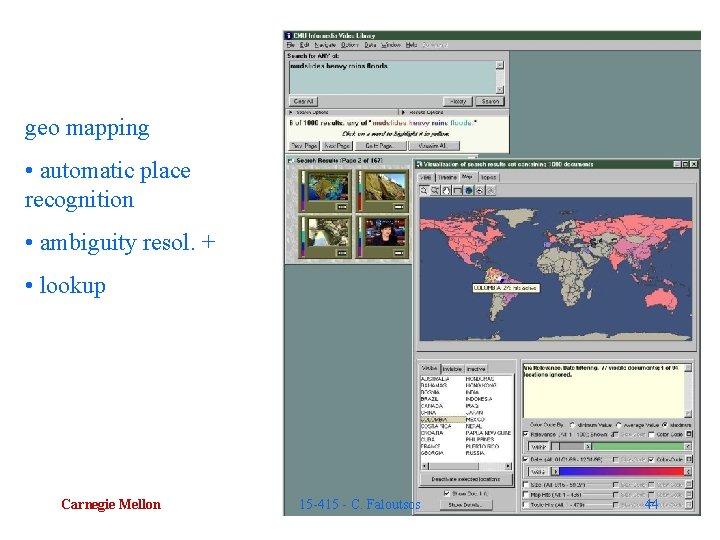Click the left handle of Date slider
Viewport: 720px width, 540px height.
555,472
